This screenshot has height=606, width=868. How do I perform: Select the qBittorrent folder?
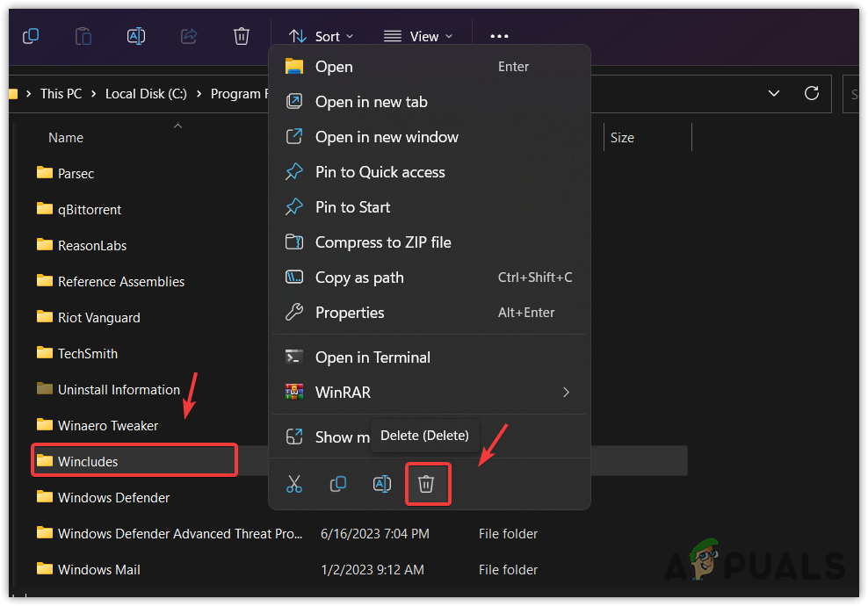(x=78, y=209)
